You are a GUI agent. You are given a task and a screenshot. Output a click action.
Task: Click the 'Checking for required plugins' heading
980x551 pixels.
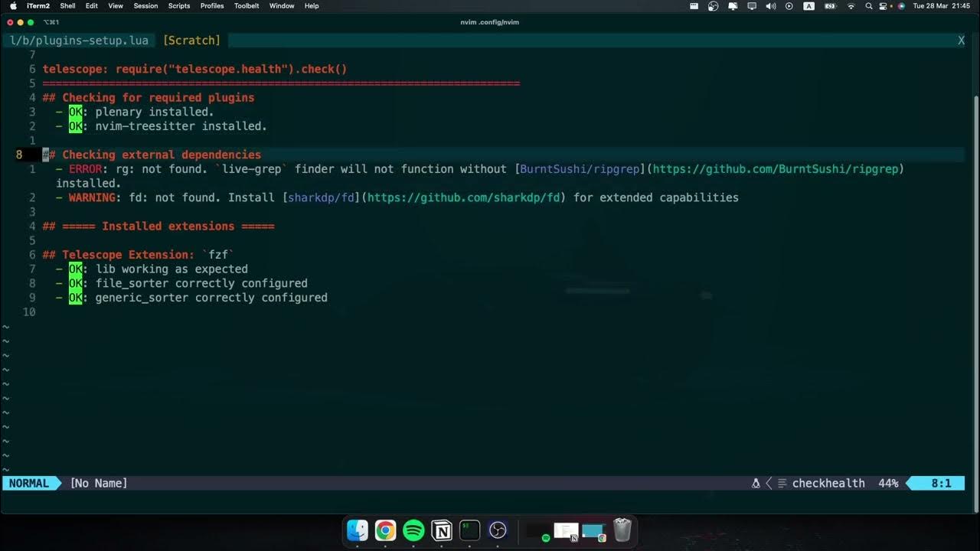point(149,98)
